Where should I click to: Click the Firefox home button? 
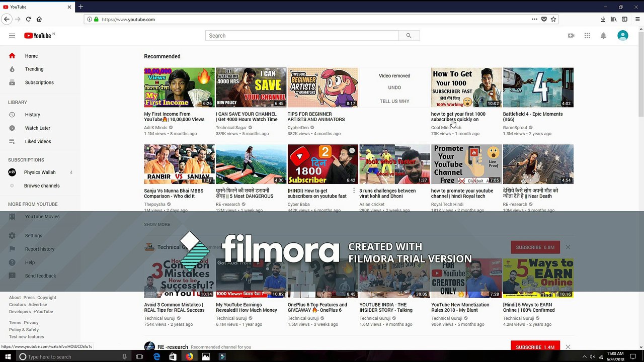[39, 19]
